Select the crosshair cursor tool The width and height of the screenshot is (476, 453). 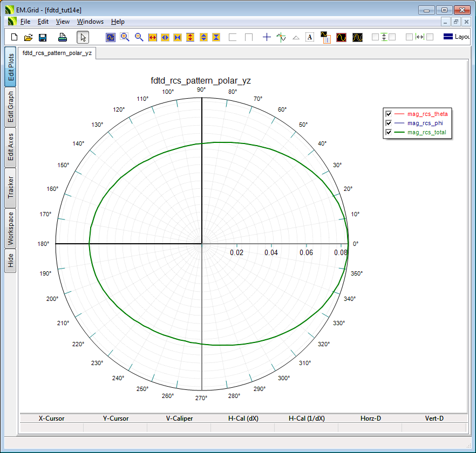[x=267, y=37]
